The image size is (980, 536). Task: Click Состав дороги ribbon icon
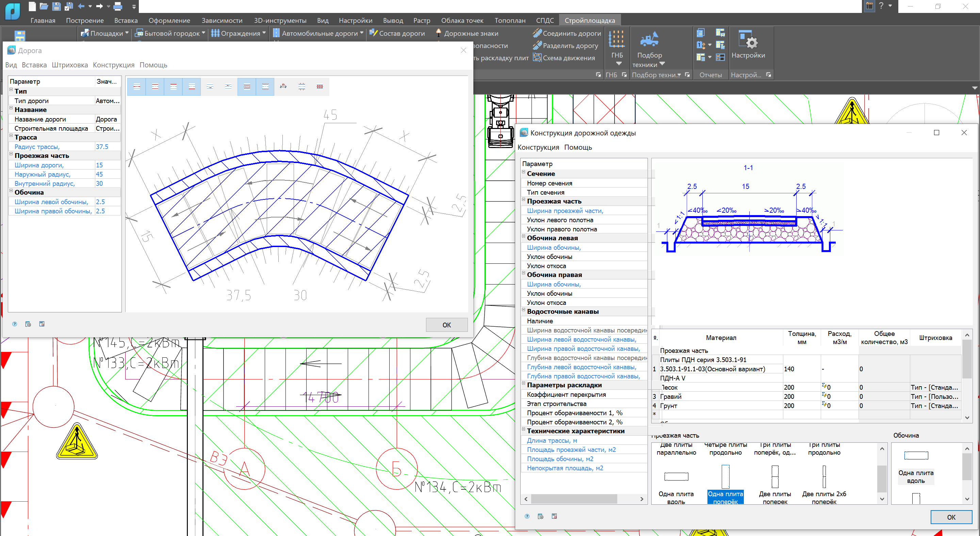(373, 33)
